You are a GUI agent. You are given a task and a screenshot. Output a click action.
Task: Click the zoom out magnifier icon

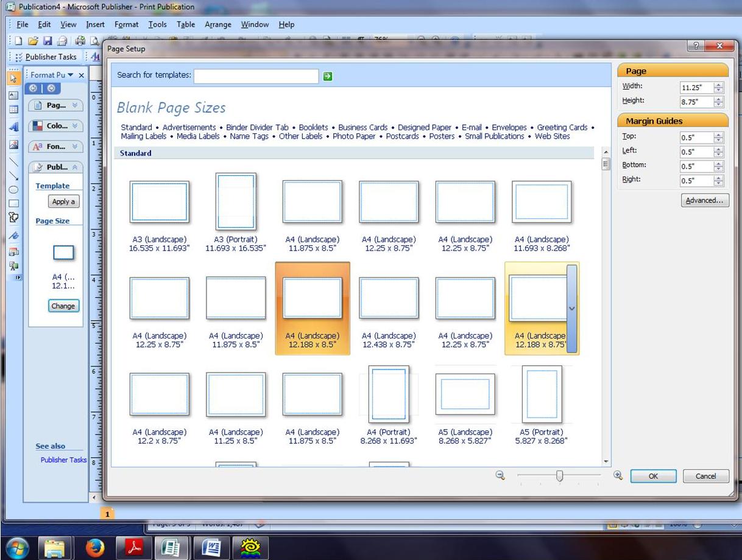click(501, 476)
